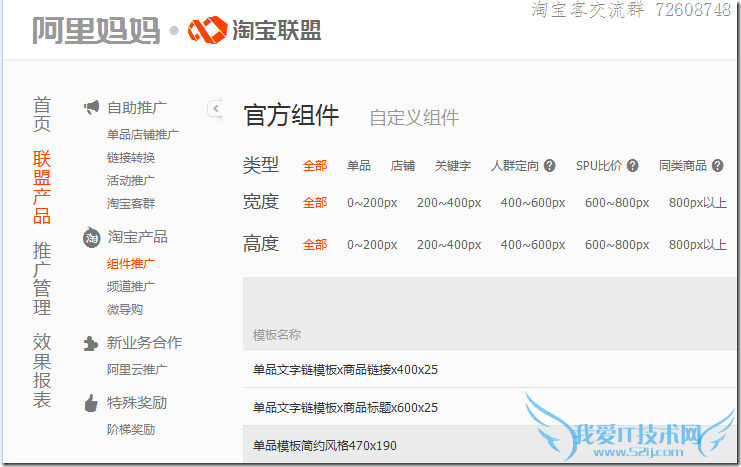The height and width of the screenshot is (467, 741).
Task: Go to 阿里云推广 in sidebar
Action: [137, 370]
